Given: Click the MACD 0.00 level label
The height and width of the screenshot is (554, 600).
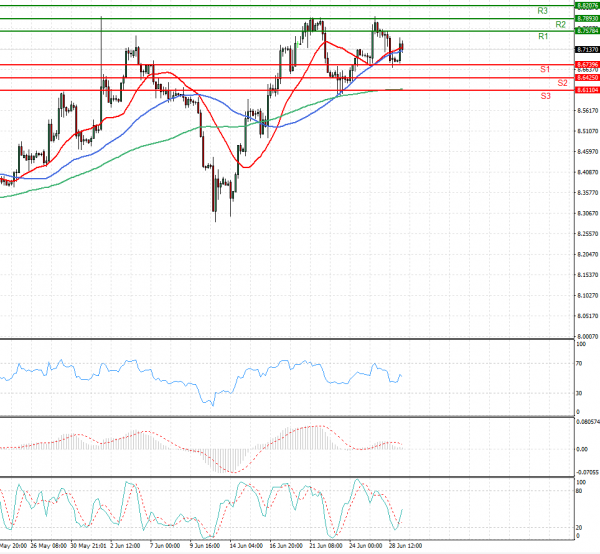Looking at the screenshot, I should pyautogui.click(x=582, y=449).
